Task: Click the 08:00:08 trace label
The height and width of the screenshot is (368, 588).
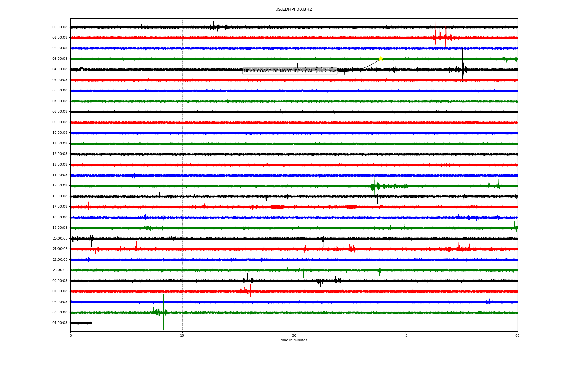Action: [60, 112]
